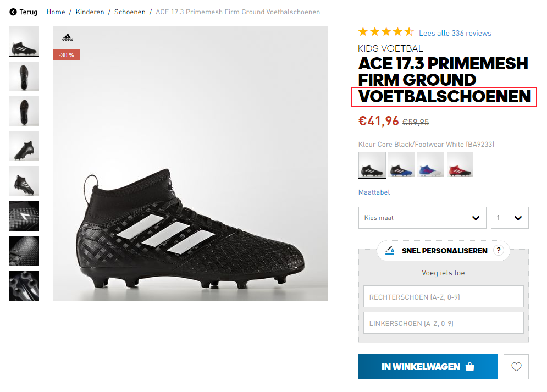Click the IN WINKELWAGEN button
The width and height of the screenshot is (547, 392).
pos(428,367)
